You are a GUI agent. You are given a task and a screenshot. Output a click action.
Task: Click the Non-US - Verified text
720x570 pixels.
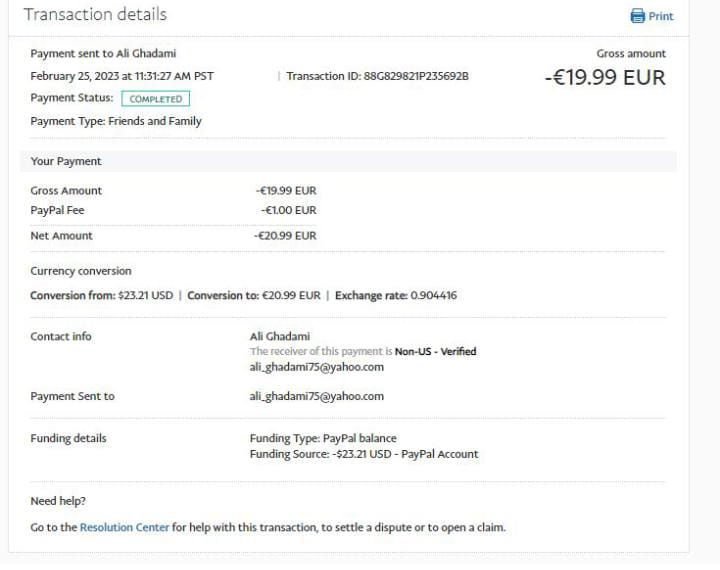(x=435, y=352)
